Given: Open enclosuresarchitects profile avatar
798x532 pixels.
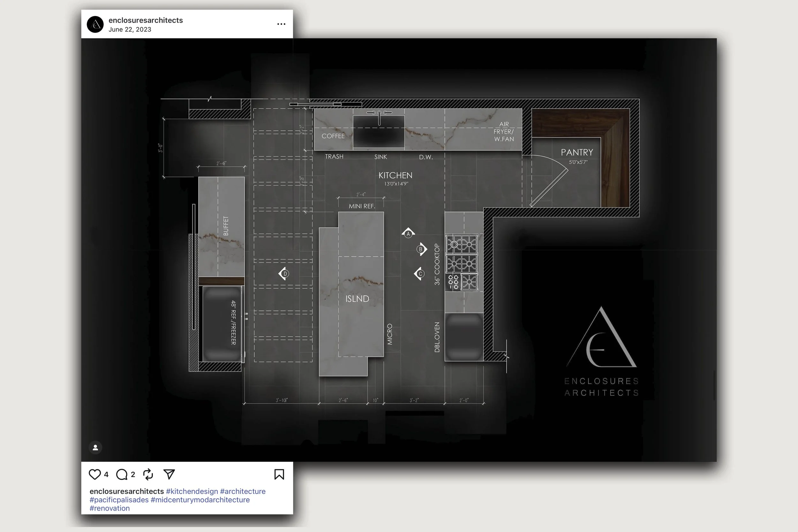Looking at the screenshot, I should [95, 25].
